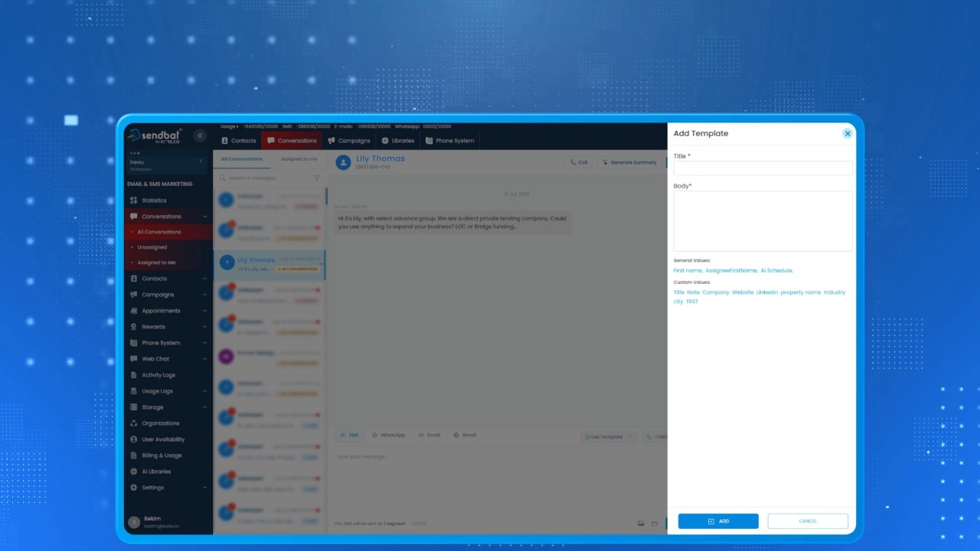
Task: Open Statistics in the sidebar
Action: 154,201
